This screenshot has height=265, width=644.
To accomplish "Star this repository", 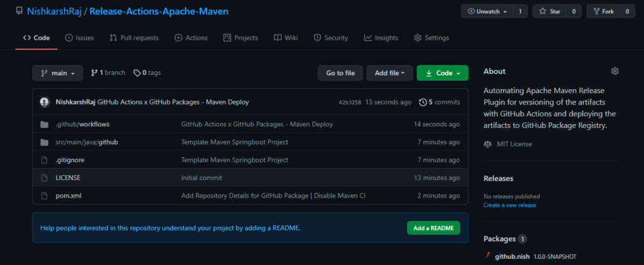I will (549, 11).
